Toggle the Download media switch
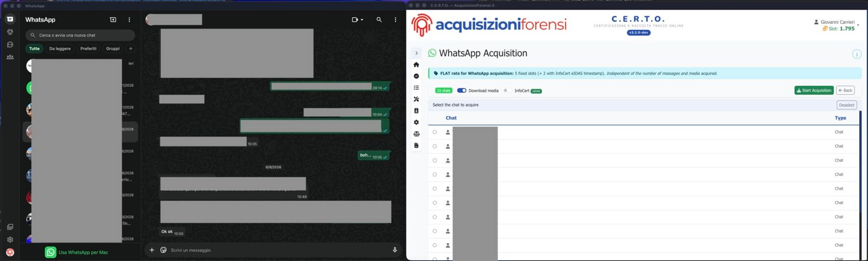Screen dimensions: 868x261 point(462,90)
